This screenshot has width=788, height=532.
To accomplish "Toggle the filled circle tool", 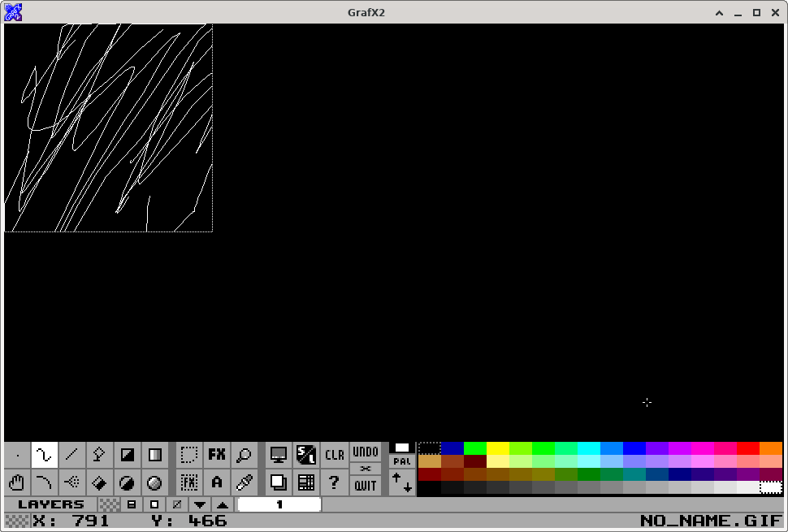I will tap(128, 482).
